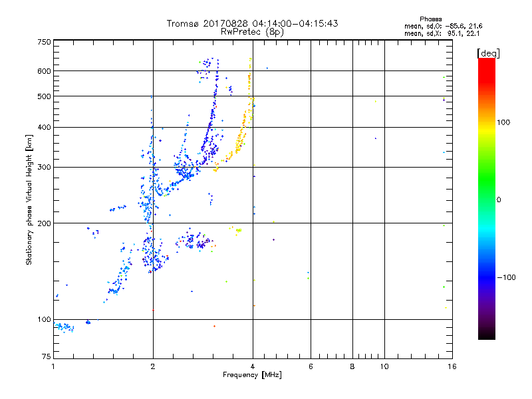The height and width of the screenshot is (399, 532).
Task: Click the y-axis tick label '300'
Action: coord(45,168)
